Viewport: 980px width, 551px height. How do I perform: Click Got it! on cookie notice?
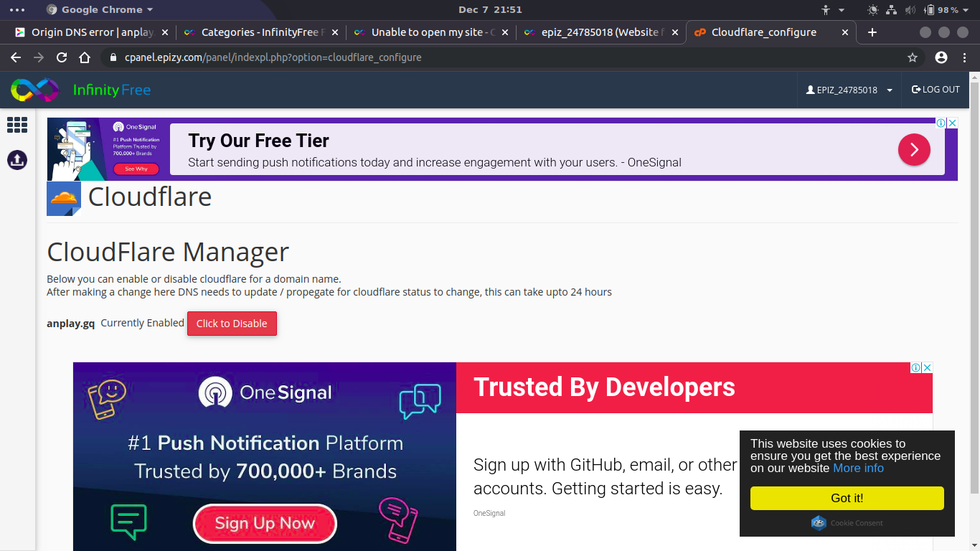(847, 498)
